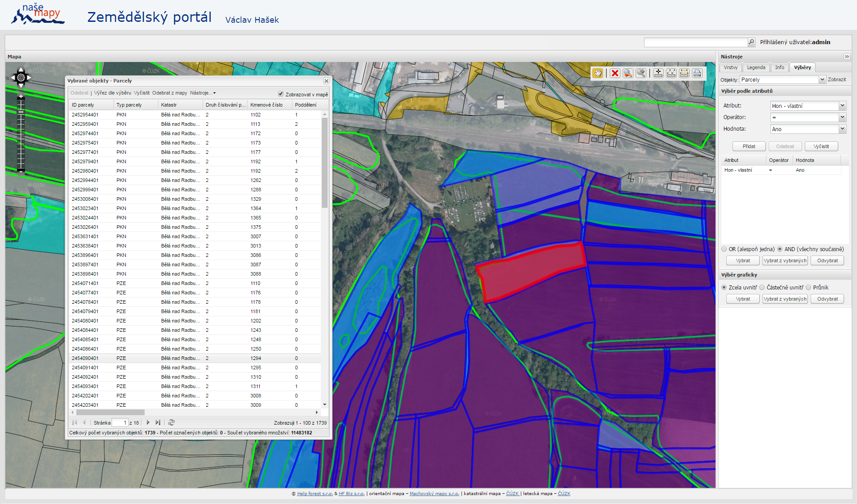This screenshot has height=504, width=857.
Task: Go to last page of results
Action: [158, 422]
